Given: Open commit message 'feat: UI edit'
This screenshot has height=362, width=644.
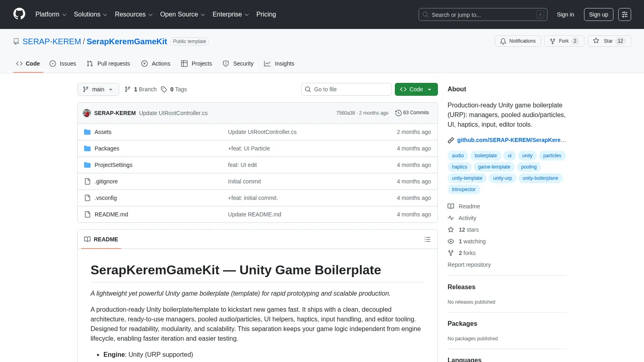Looking at the screenshot, I should tap(242, 165).
